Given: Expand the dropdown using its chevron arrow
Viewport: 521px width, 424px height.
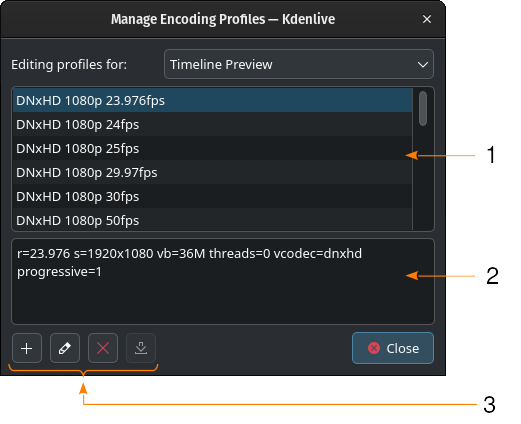Looking at the screenshot, I should [x=423, y=64].
